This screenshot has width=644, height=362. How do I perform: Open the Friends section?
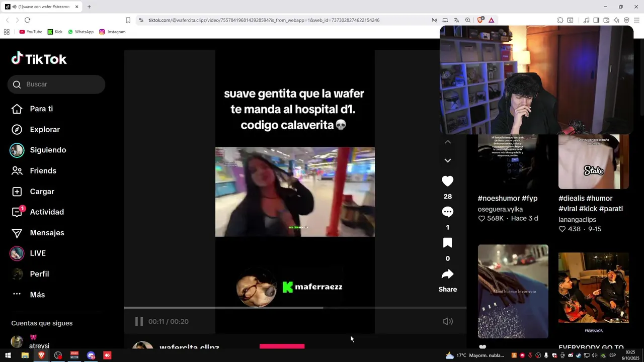point(43,171)
